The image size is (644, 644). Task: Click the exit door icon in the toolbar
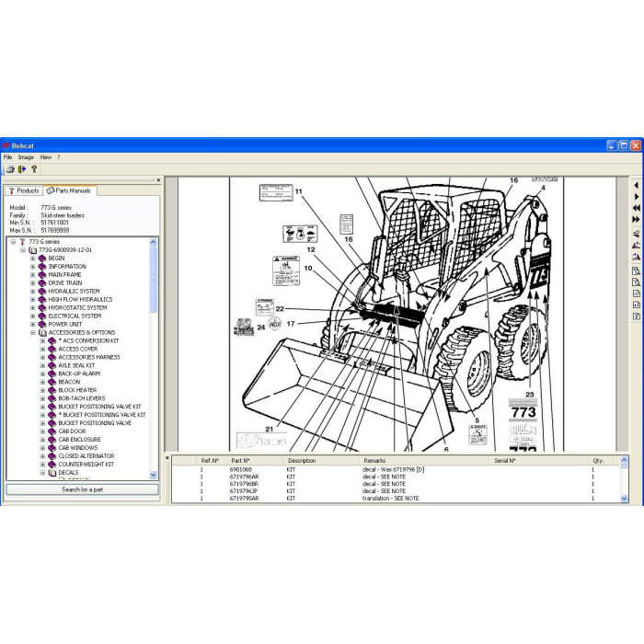(x=22, y=168)
